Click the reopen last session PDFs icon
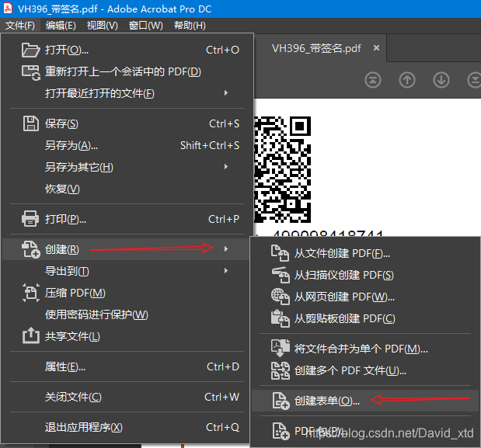 [x=30, y=73]
